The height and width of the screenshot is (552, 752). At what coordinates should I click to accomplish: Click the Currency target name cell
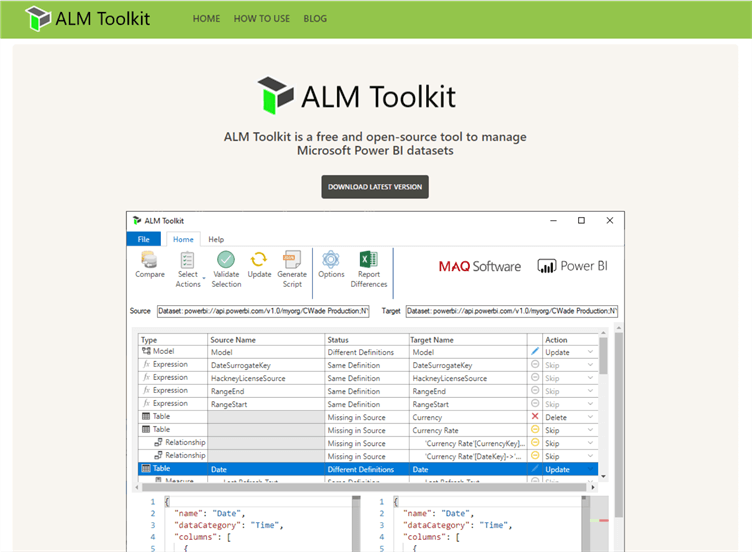pos(468,417)
